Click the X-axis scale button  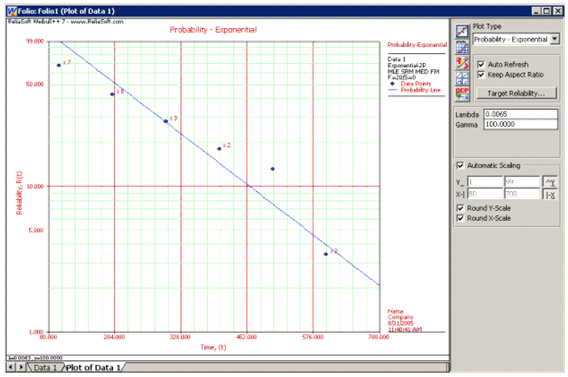(x=550, y=194)
